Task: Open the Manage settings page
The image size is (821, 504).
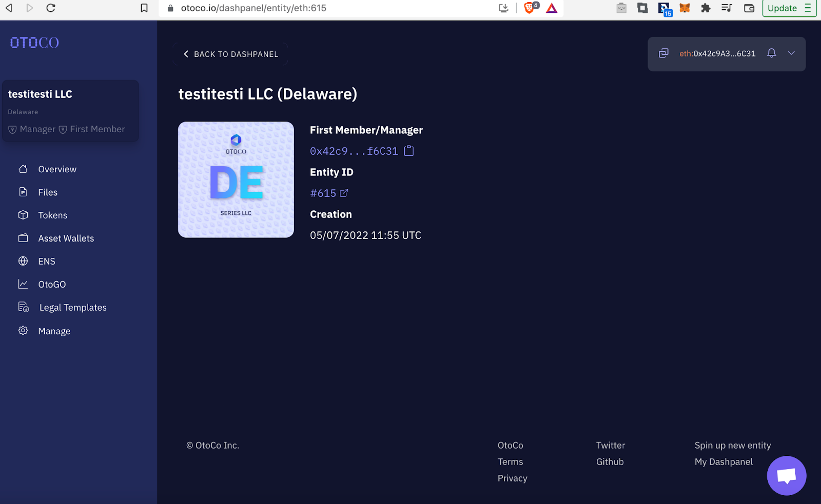Action: point(54,331)
